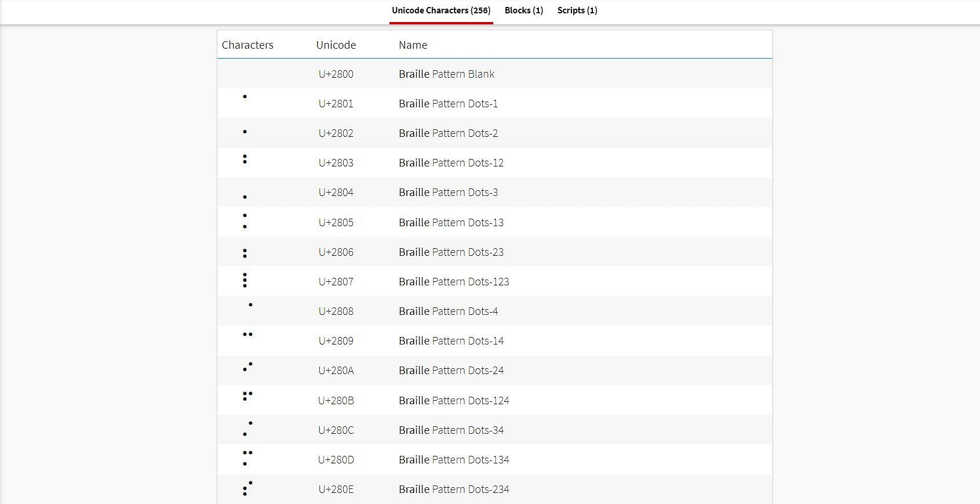Open Braille Pattern Dots-2 entry
This screenshot has width=980, height=504.
pyautogui.click(x=449, y=133)
